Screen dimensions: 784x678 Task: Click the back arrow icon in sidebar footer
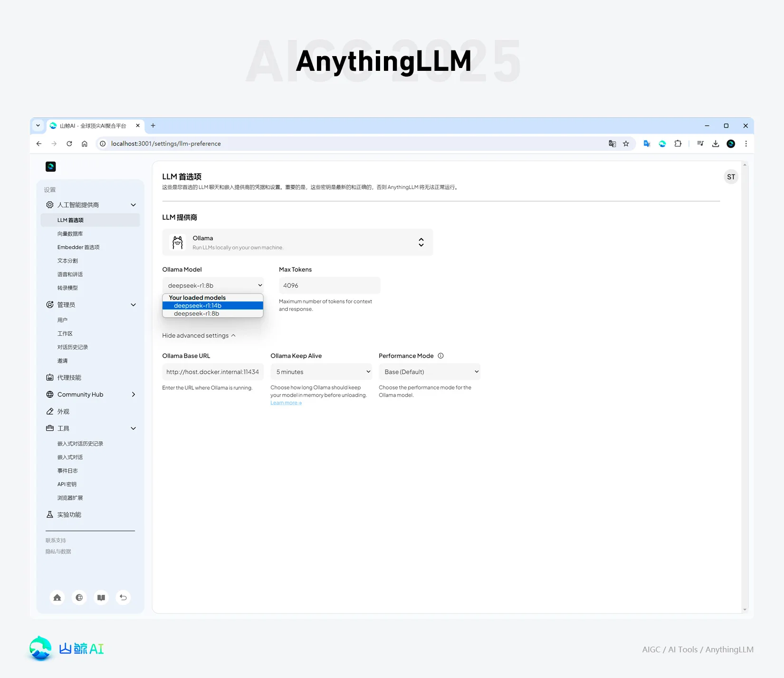tap(123, 598)
